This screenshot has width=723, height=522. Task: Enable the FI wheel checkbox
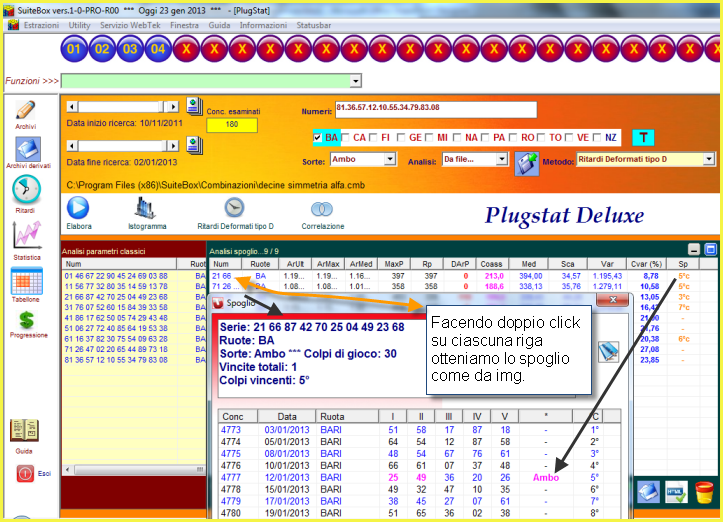click(x=373, y=137)
